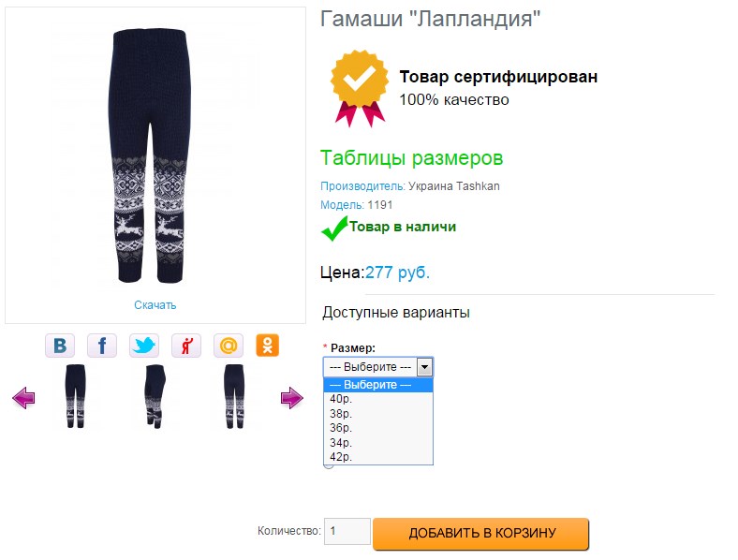Viewport: 738px width, 560px height.
Task: Add item with ДОБАВИТЬ В КОРЗИНУ button
Action: [x=481, y=533]
